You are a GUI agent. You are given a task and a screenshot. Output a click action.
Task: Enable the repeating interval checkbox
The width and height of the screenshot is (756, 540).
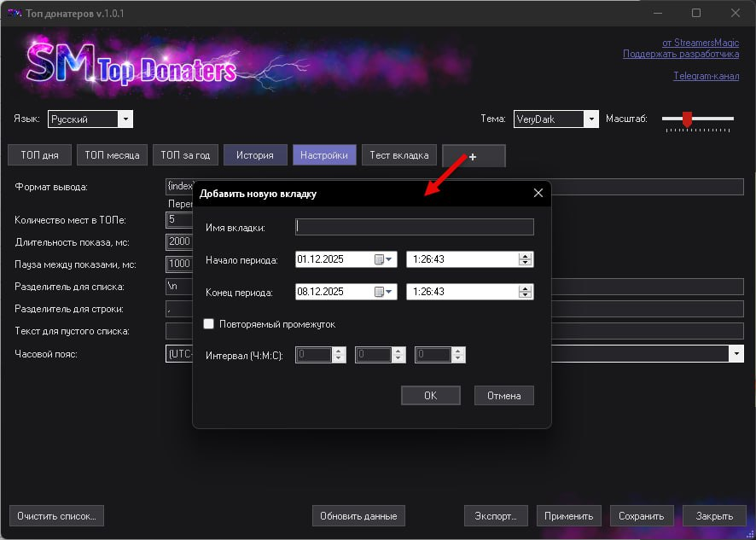209,324
